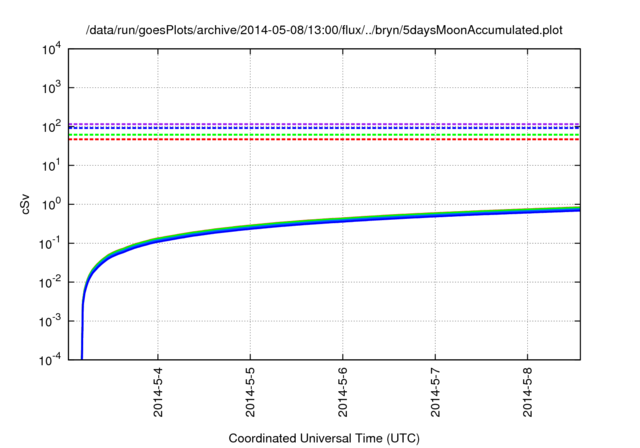Select the 10^3 y-axis label
This screenshot has width=640, height=448.
coord(51,88)
